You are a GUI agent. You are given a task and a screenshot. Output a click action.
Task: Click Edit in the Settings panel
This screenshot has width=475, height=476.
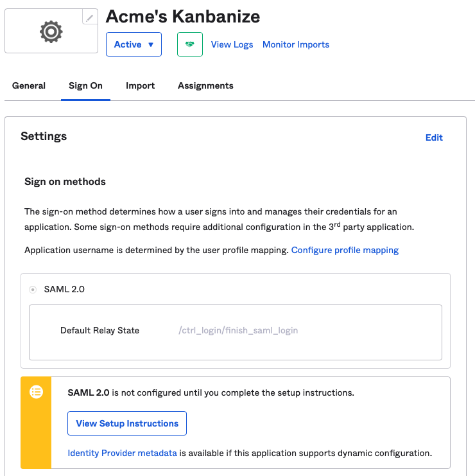click(434, 137)
